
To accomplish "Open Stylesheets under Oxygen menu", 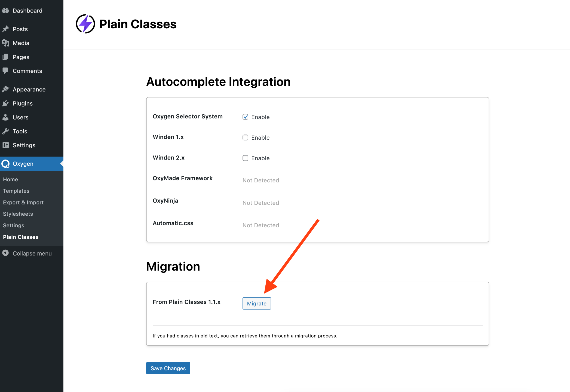I will pyautogui.click(x=18, y=213).
